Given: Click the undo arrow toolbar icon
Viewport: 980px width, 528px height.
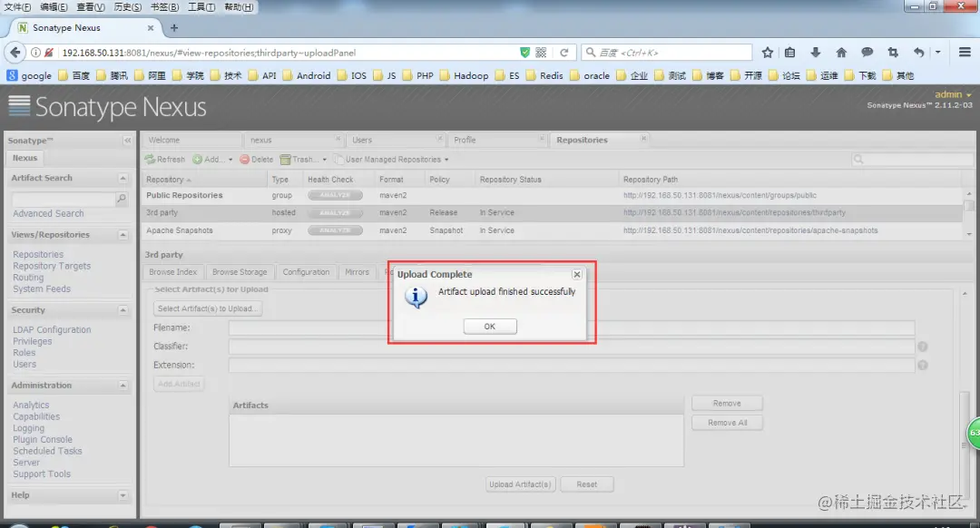Looking at the screenshot, I should pos(918,53).
